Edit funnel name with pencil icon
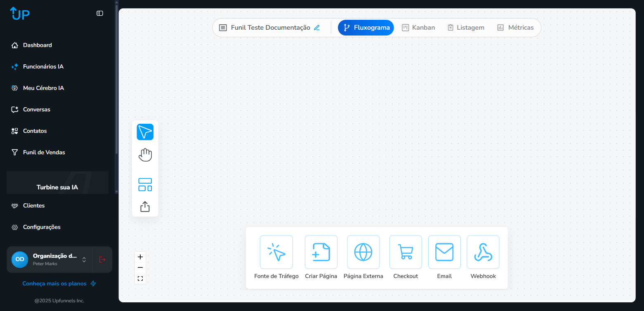This screenshot has height=311, width=644. coord(317,28)
